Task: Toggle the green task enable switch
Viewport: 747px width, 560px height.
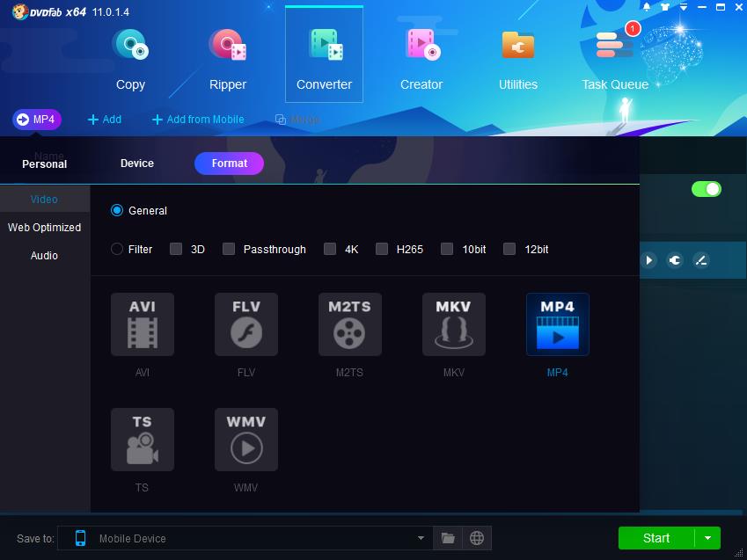Action: click(706, 189)
